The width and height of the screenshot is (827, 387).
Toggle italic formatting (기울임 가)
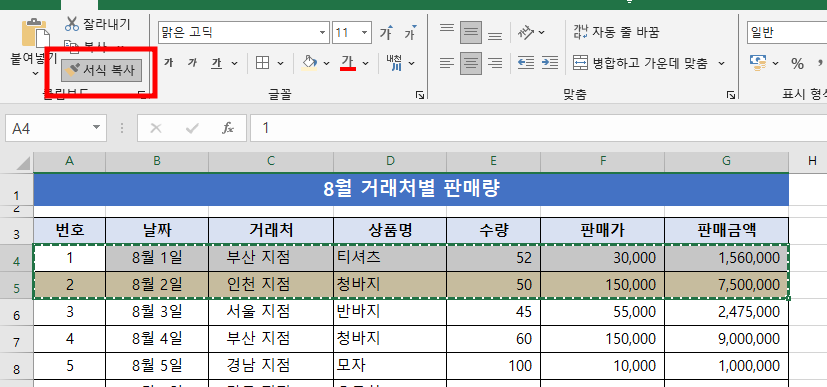pyautogui.click(x=193, y=63)
